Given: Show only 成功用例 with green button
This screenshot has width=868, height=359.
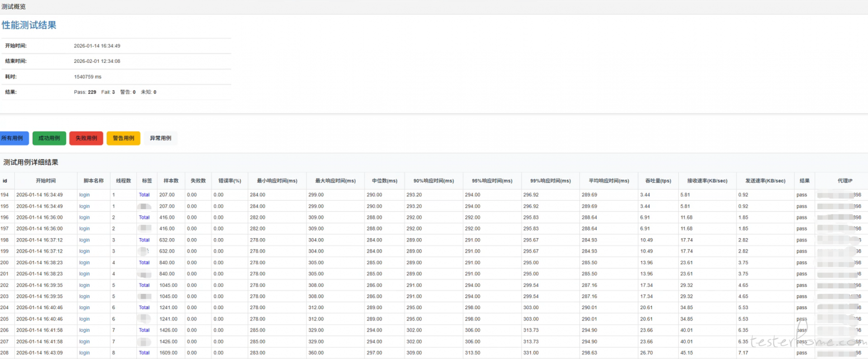Looking at the screenshot, I should click(49, 138).
